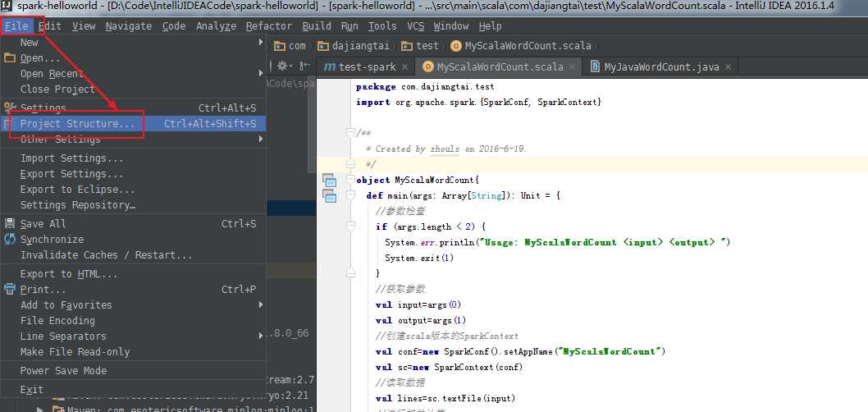Click gutter icon beside def main

tap(329, 195)
